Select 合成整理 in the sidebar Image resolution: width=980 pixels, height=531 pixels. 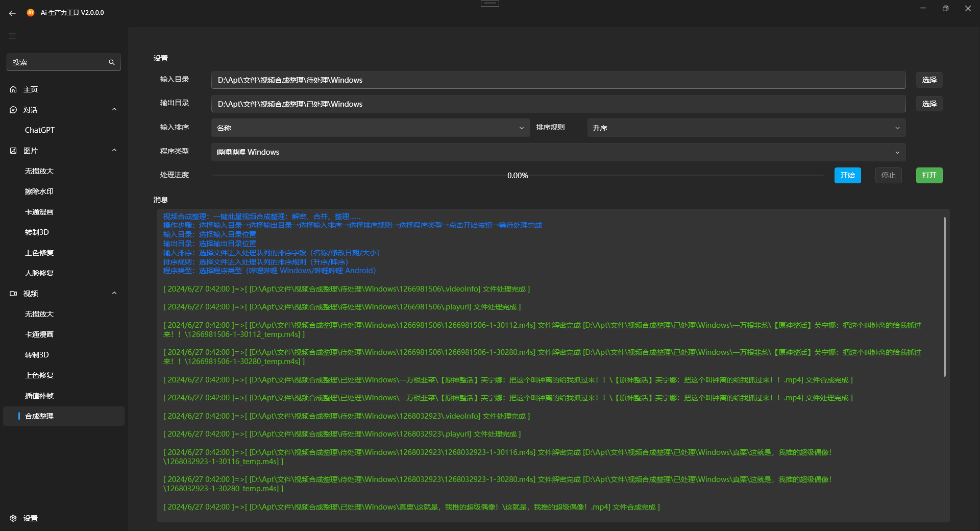[x=64, y=416]
